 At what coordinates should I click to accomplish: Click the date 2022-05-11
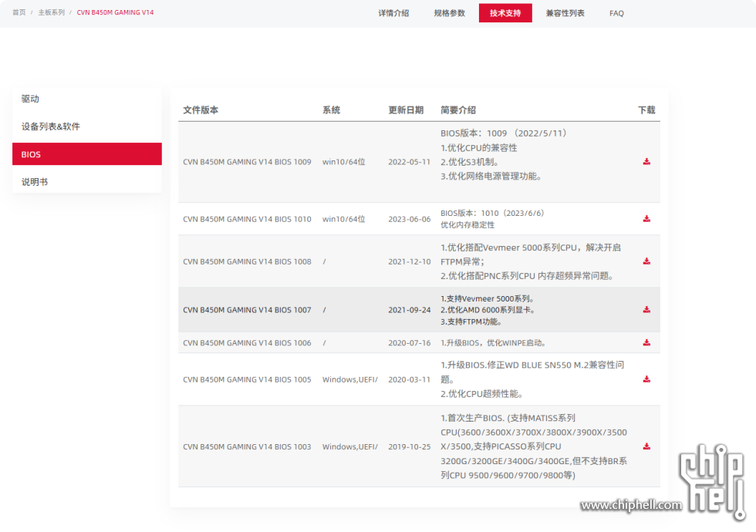[410, 162]
